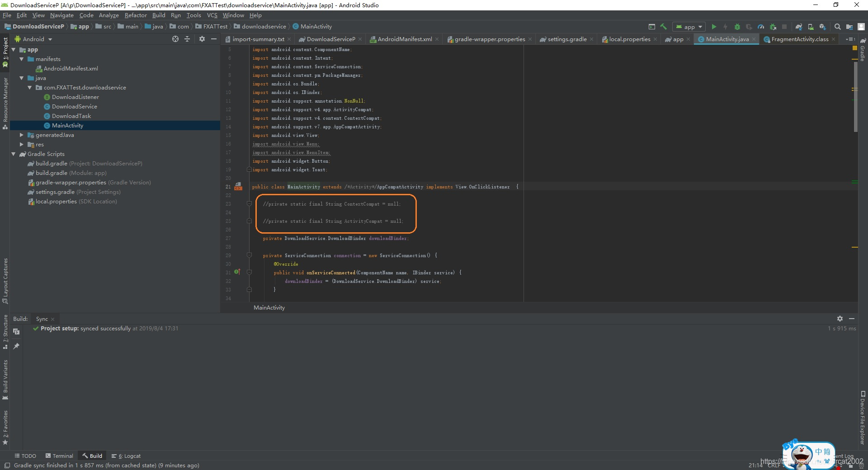Click the user avatar icon in the toolbar
Screen dimensions: 868x470
pyautogui.click(x=861, y=27)
